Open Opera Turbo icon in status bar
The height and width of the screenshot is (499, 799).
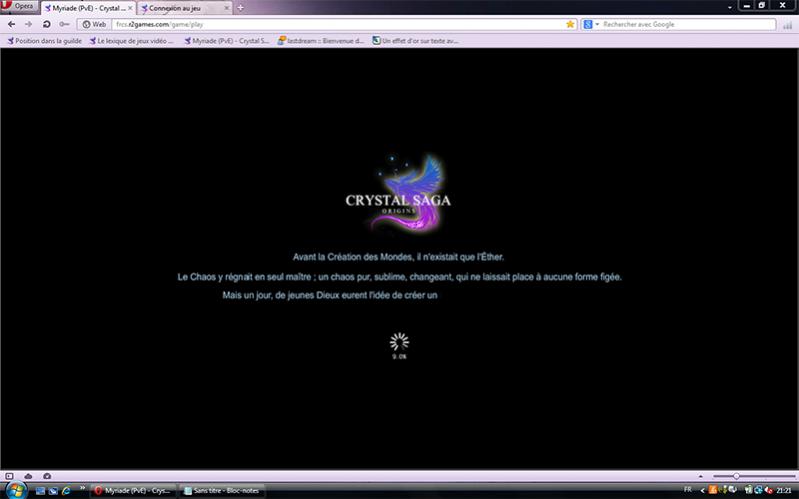47,476
